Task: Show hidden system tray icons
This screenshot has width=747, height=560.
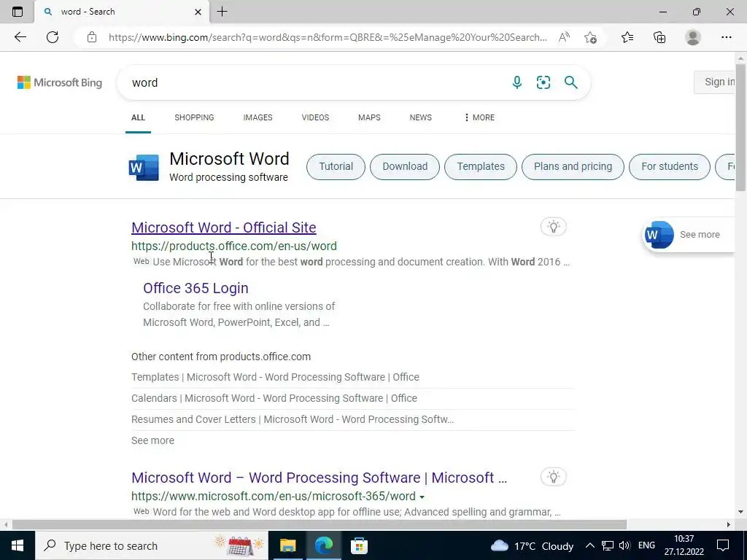Action: (x=589, y=545)
